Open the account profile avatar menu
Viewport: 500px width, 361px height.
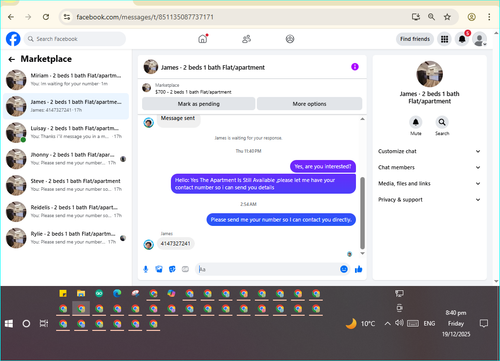pyautogui.click(x=480, y=39)
